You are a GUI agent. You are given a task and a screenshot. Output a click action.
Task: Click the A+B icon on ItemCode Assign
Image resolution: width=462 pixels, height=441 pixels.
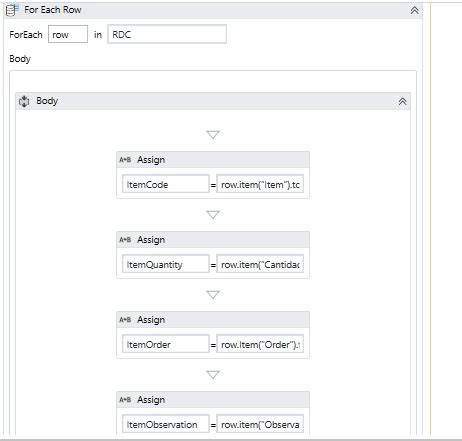[125, 160]
